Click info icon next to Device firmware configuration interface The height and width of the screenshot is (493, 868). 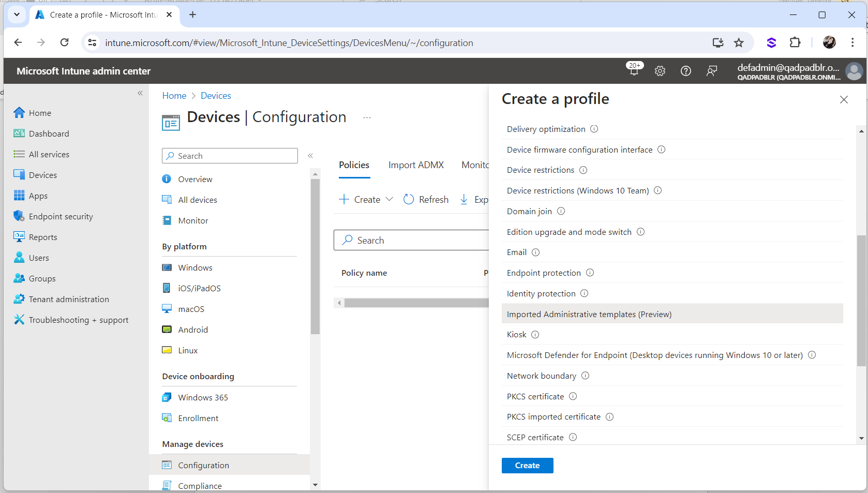click(x=662, y=150)
